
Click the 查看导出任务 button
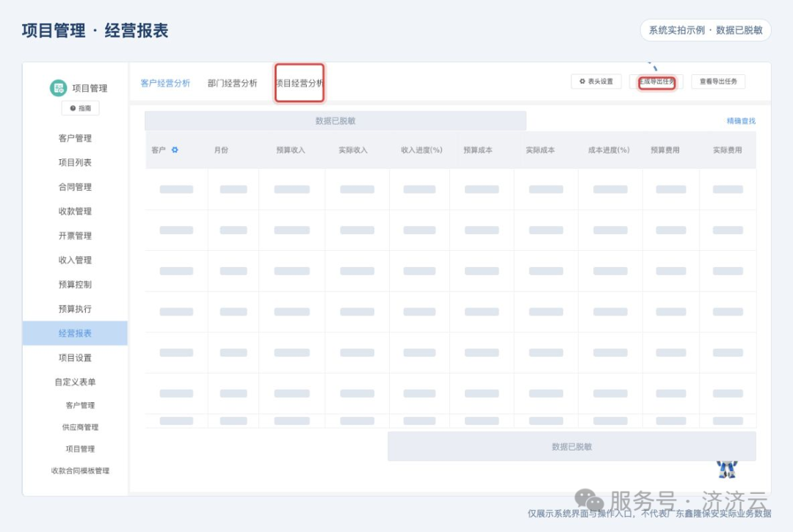(718, 81)
